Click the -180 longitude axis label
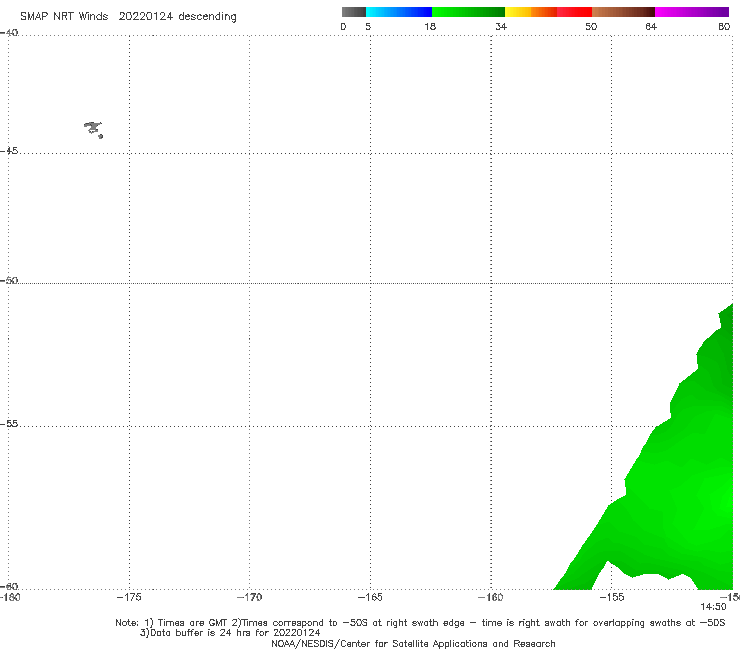740x650 pixels. click(10, 597)
